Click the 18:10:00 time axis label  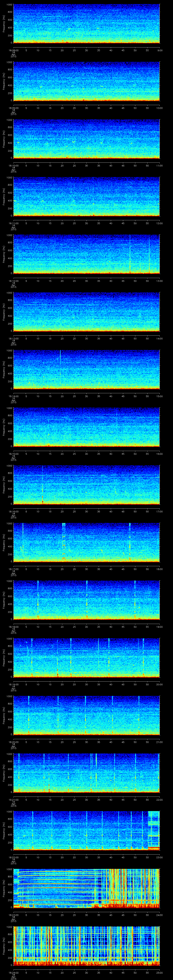click(x=13, y=166)
